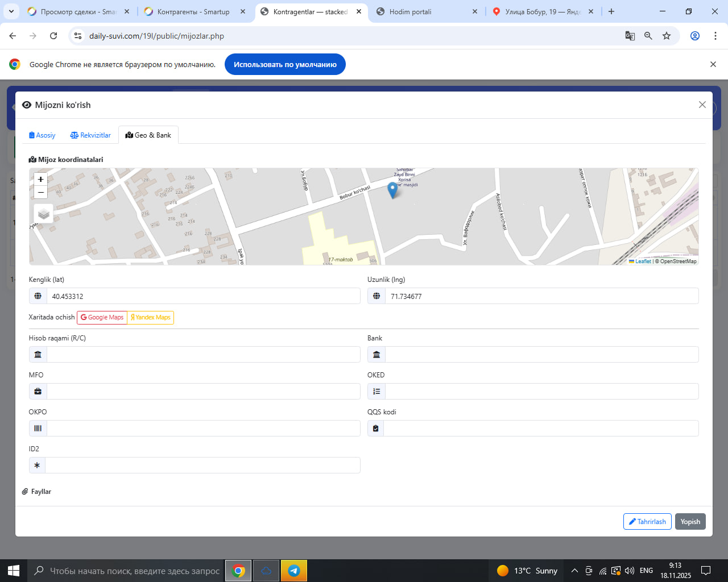Click the Kenglik (lat) input field
Image resolution: width=728 pixels, height=582 pixels.
(203, 296)
